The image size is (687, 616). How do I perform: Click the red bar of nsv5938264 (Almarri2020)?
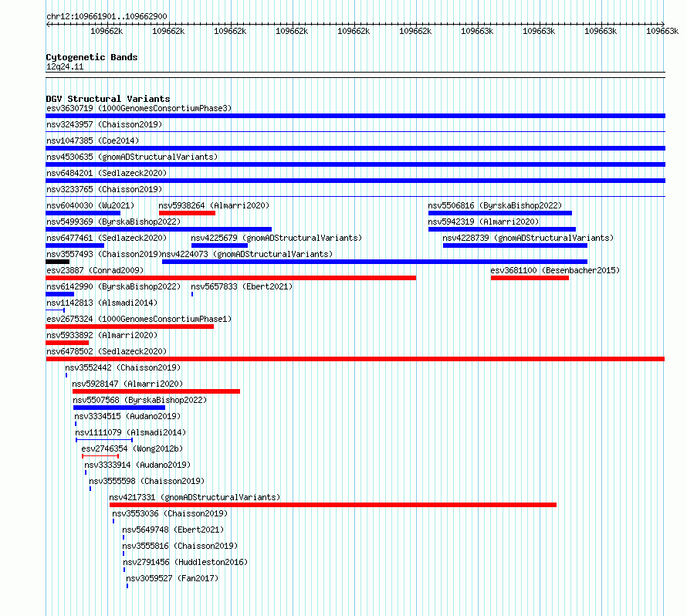(187, 213)
